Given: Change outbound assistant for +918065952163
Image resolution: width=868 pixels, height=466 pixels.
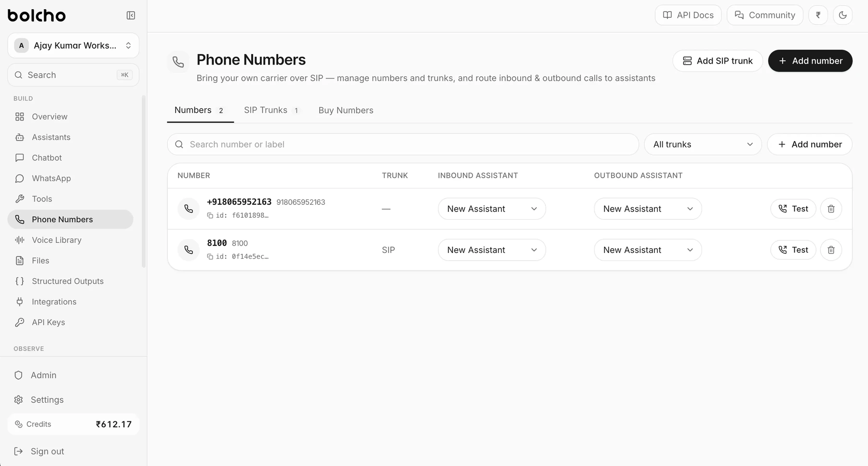Looking at the screenshot, I should [x=648, y=209].
